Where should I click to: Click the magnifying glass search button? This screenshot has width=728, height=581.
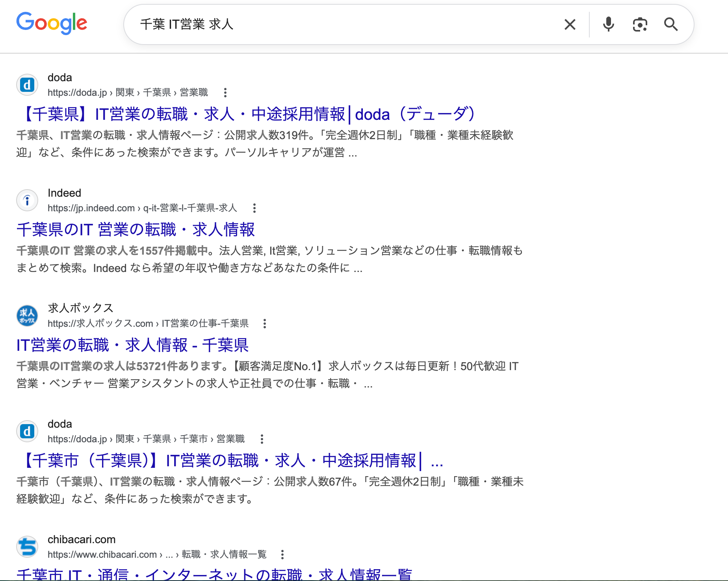coord(671,24)
